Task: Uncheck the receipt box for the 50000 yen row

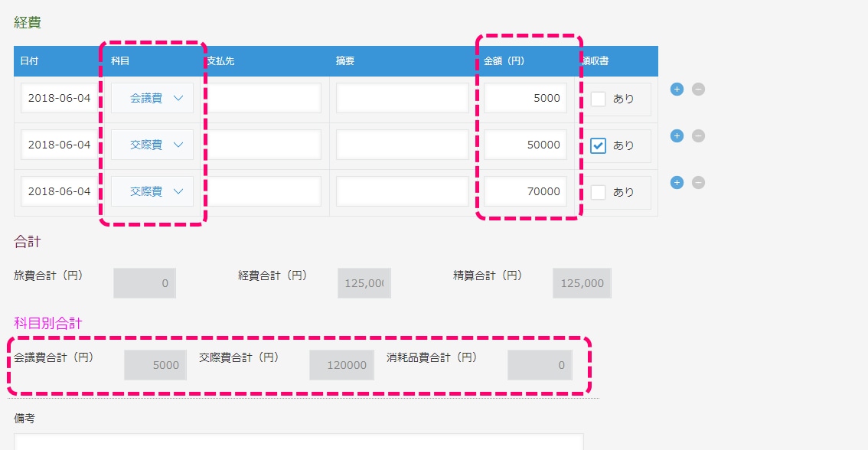Action: click(x=599, y=145)
